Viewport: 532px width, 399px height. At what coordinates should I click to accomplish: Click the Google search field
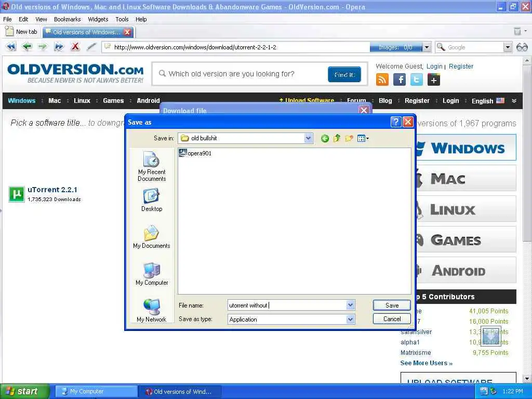click(474, 47)
